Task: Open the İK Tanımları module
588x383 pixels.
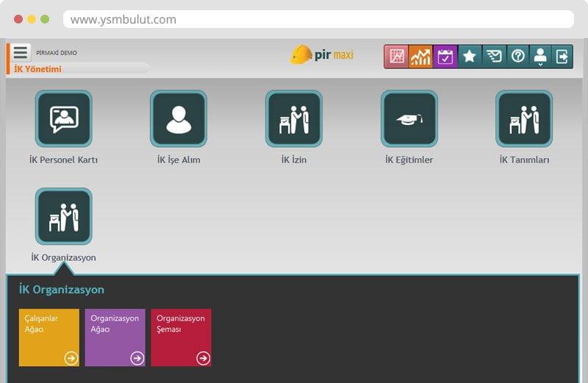Action: point(524,119)
